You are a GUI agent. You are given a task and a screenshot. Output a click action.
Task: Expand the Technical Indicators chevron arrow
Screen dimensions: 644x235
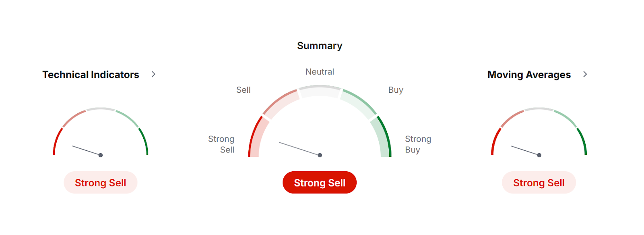coord(153,74)
